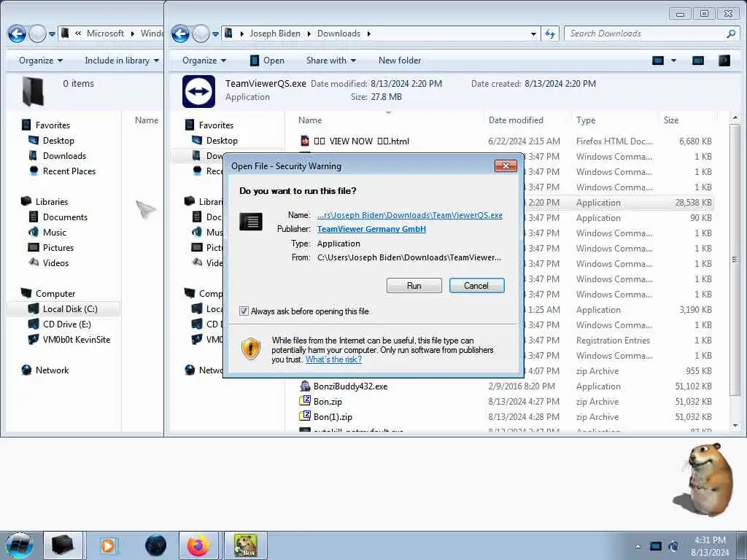This screenshot has width=747, height=560.
Task: Uncheck Always ask before opening this file
Action: coord(244,311)
